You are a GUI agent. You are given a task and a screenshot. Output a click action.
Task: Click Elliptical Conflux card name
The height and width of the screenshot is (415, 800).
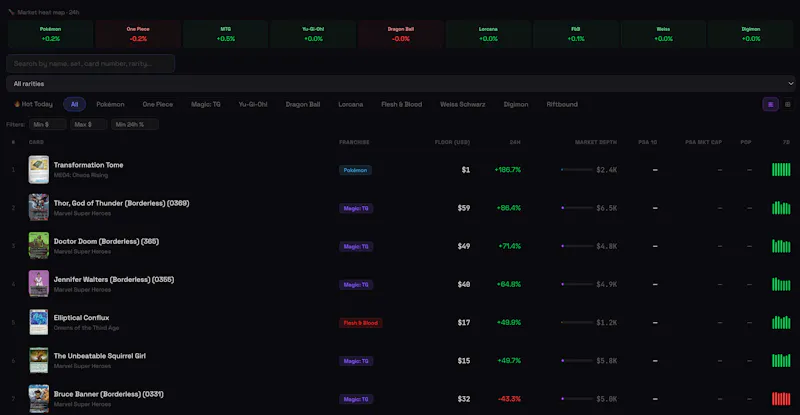(x=81, y=318)
